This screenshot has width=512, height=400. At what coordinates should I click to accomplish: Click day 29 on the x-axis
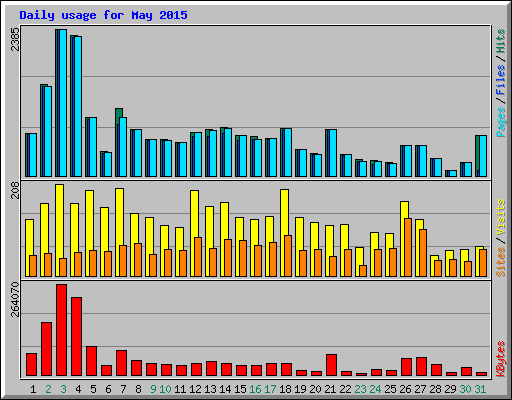pyautogui.click(x=450, y=389)
